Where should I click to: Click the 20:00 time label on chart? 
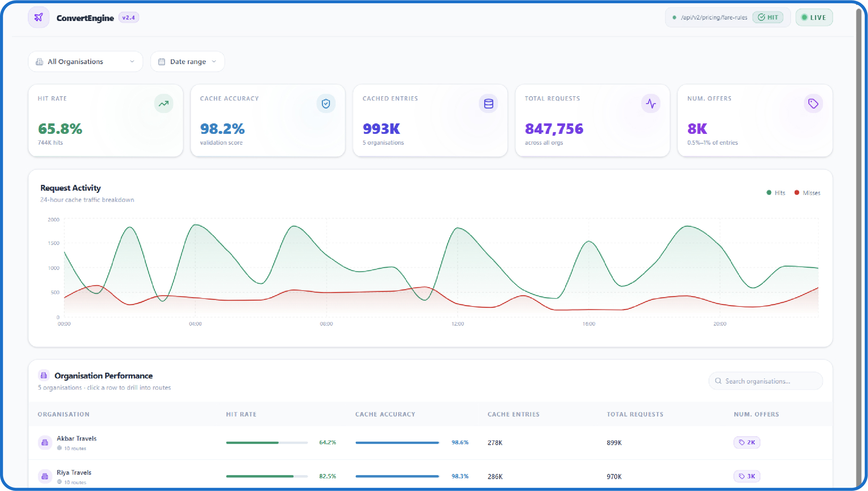720,324
